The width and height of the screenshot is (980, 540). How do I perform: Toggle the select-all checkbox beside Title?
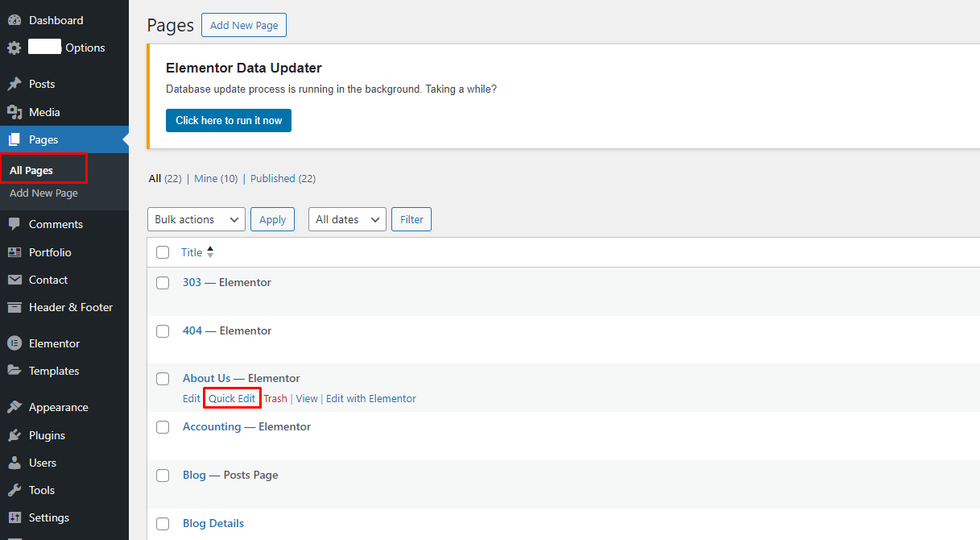tap(163, 252)
